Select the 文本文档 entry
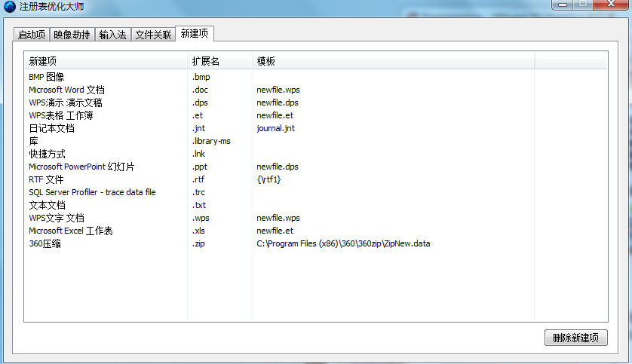The width and height of the screenshot is (632, 364). [48, 205]
